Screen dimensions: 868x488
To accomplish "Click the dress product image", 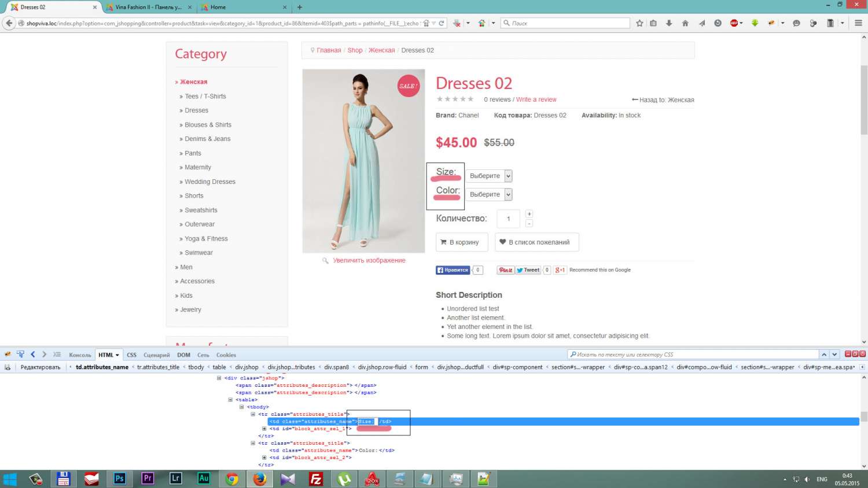I will coord(363,161).
